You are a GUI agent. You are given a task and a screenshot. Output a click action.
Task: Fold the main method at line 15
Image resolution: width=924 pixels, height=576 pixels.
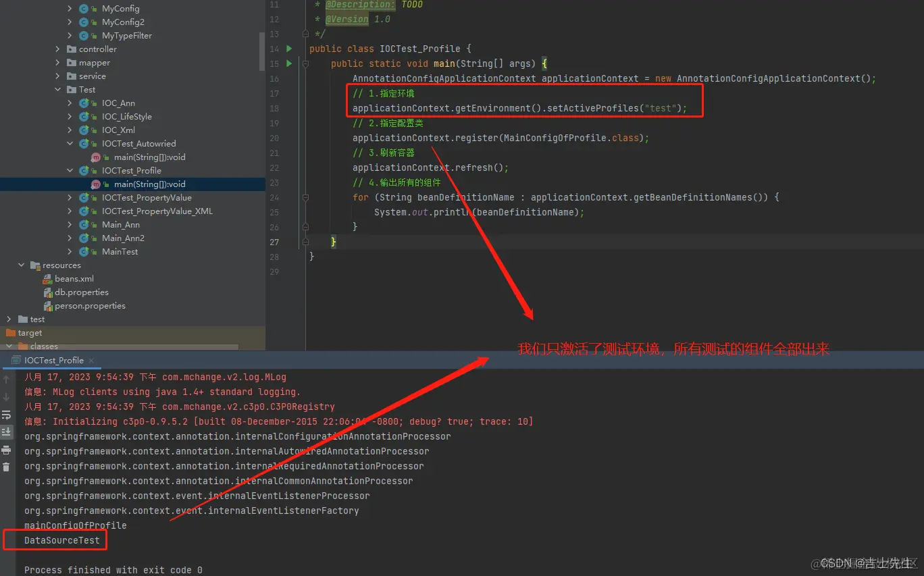click(x=306, y=63)
